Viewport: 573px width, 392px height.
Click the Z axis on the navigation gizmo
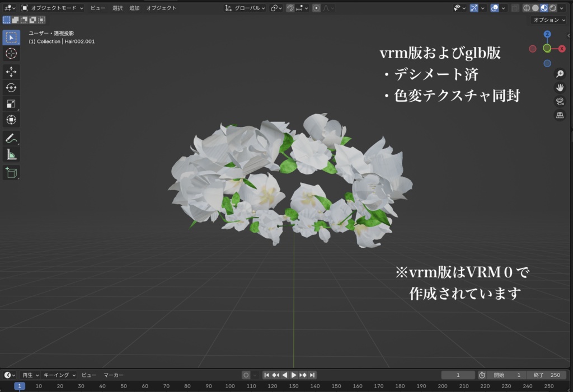click(547, 34)
